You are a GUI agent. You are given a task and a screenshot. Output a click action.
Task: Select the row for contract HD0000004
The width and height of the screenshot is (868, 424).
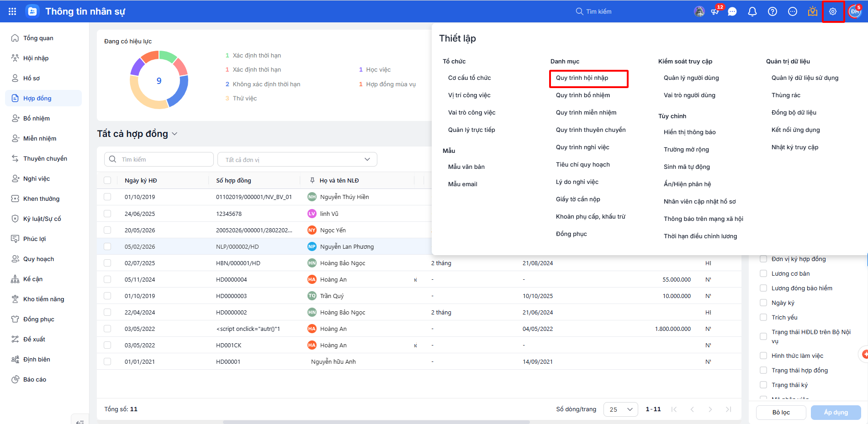point(107,279)
